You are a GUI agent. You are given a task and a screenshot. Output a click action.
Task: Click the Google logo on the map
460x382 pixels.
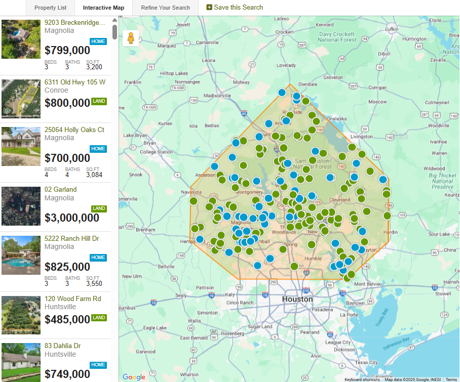coord(134,377)
